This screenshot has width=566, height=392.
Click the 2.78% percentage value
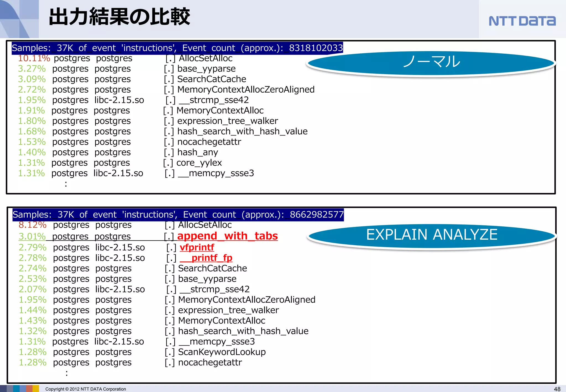(x=33, y=258)
